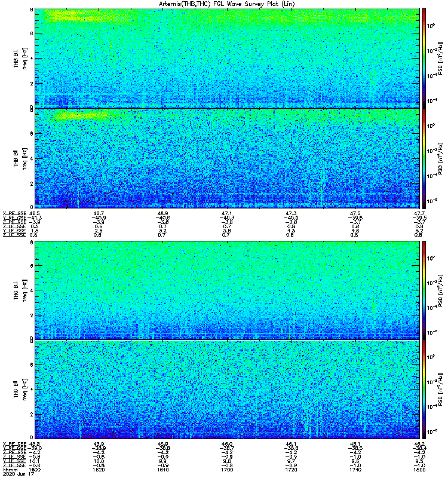The width and height of the screenshot is (448, 478).
Task: Click the THB X_RE_GSE value '46.9'
Action: pos(162,213)
